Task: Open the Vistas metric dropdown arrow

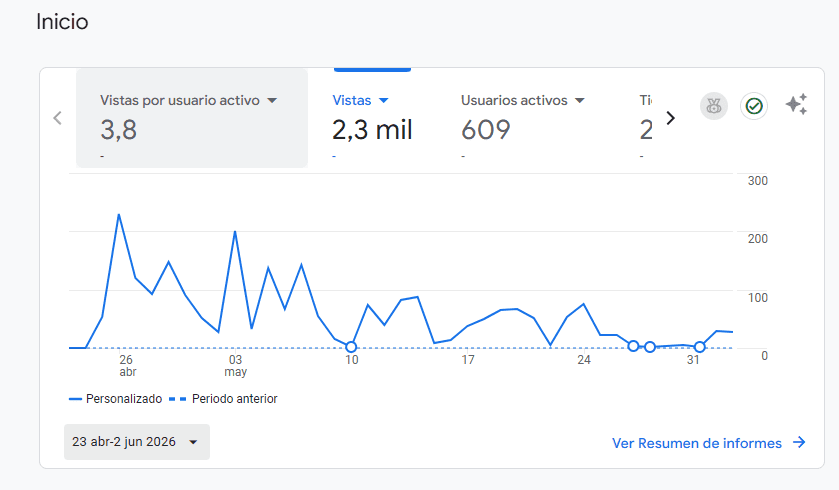Action: pos(384,101)
